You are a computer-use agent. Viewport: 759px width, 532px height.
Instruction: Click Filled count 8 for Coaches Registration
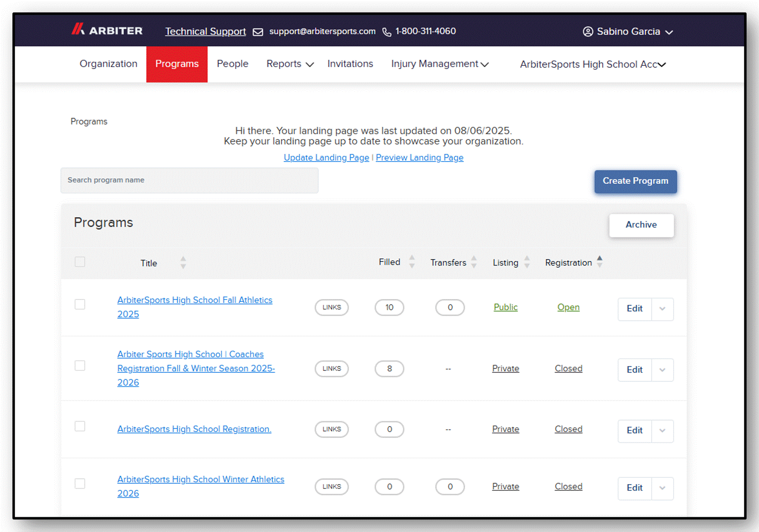pyautogui.click(x=389, y=368)
